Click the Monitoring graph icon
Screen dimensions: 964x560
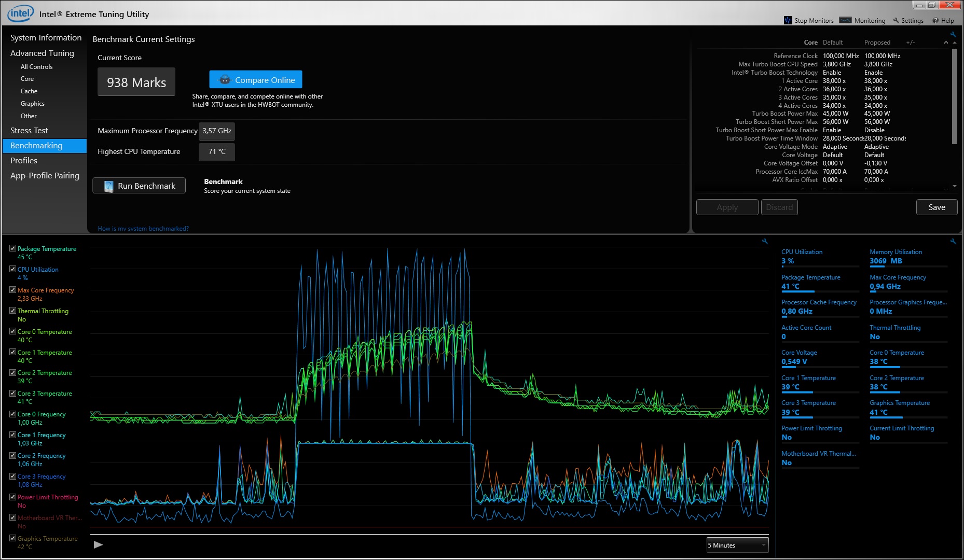(845, 21)
